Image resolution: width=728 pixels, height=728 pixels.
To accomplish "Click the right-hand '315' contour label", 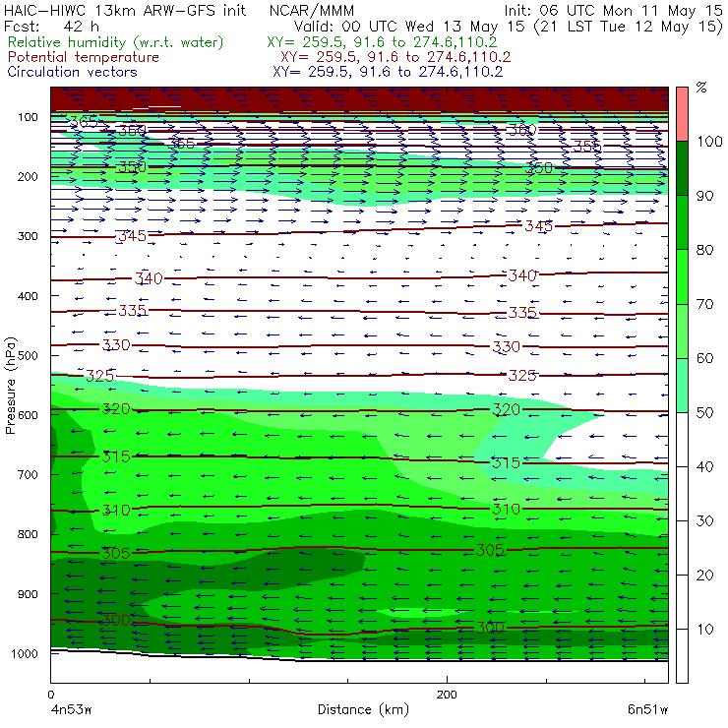I will click(506, 462).
